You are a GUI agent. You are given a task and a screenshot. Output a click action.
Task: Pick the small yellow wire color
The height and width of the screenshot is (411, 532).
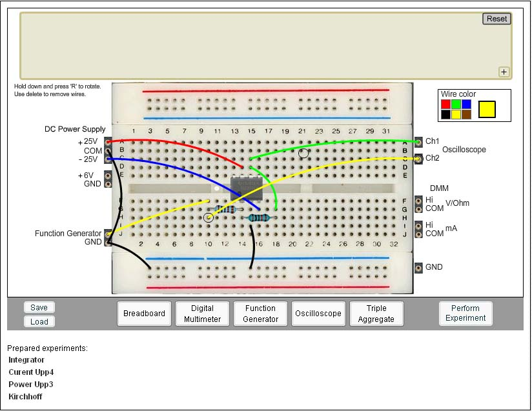456,114
